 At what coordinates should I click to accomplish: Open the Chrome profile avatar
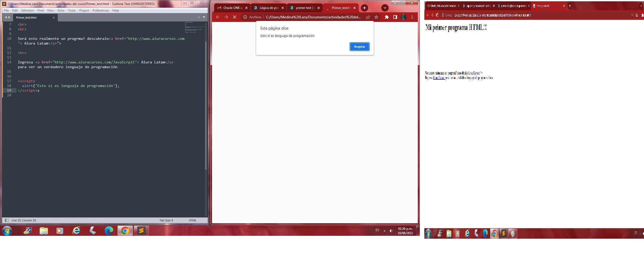click(x=404, y=17)
